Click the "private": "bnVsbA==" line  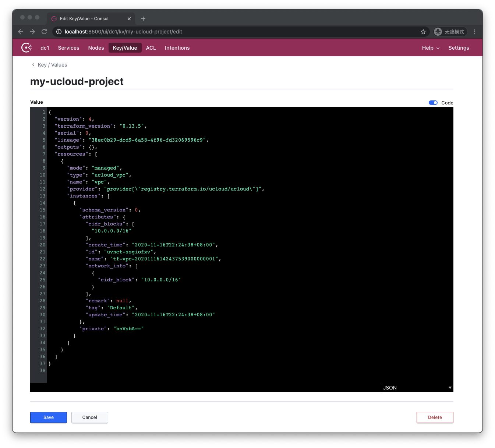coord(112,329)
